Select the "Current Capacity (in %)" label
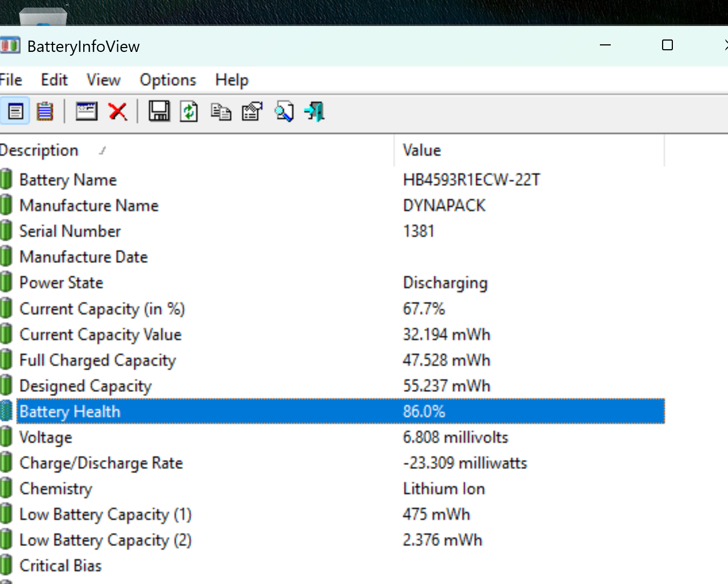Viewport: 728px width, 584px height. coord(102,309)
